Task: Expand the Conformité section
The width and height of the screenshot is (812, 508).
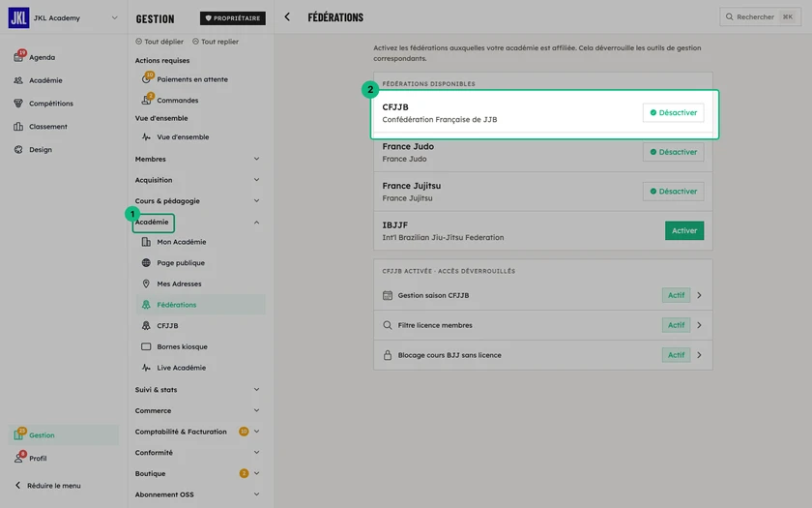Action: pos(256,453)
